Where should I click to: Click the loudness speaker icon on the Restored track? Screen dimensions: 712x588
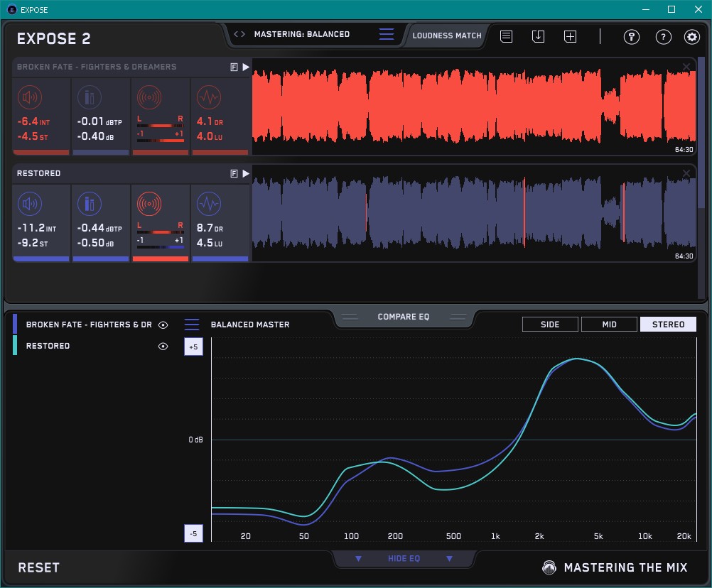click(28, 205)
